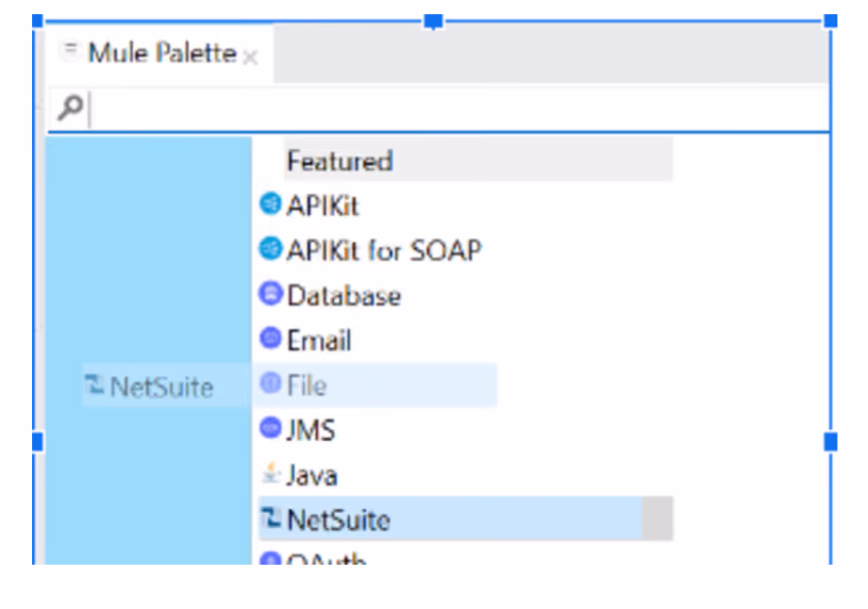Viewport: 868px width, 609px height.
Task: Click the search magnifier icon
Action: [x=71, y=107]
